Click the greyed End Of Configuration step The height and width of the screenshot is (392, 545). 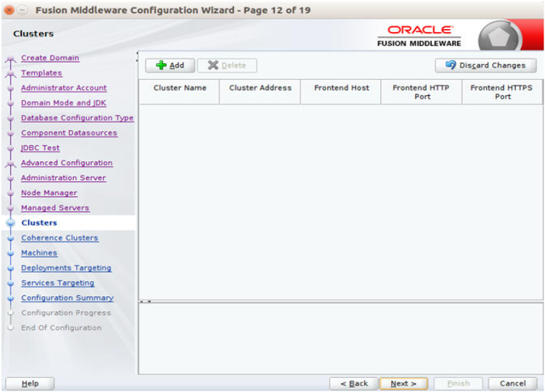(x=61, y=327)
